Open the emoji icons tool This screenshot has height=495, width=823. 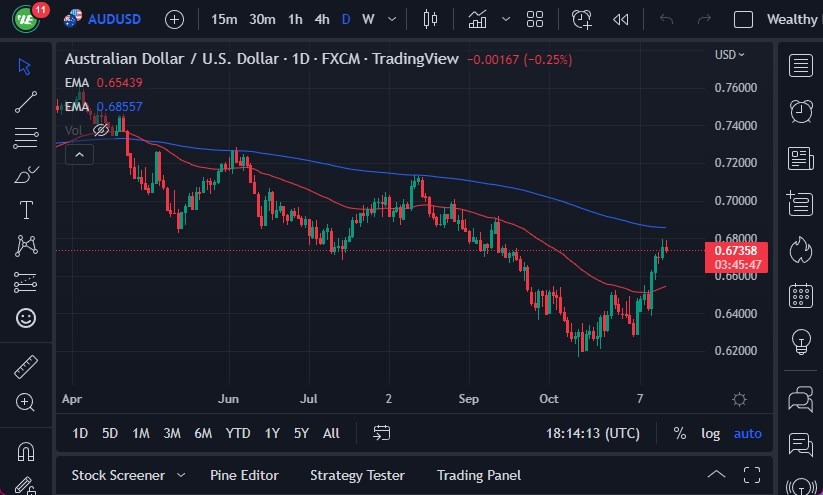[26, 318]
